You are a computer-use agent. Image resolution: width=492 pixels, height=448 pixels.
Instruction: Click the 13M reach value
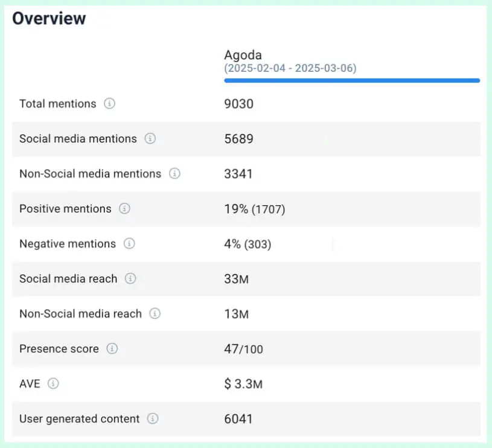236,314
